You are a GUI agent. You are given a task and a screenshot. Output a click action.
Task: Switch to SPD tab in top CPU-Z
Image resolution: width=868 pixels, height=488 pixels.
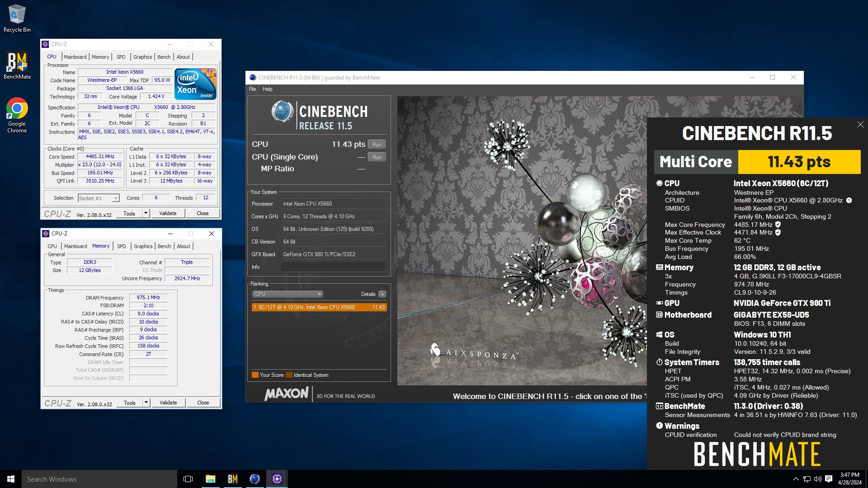coord(121,57)
